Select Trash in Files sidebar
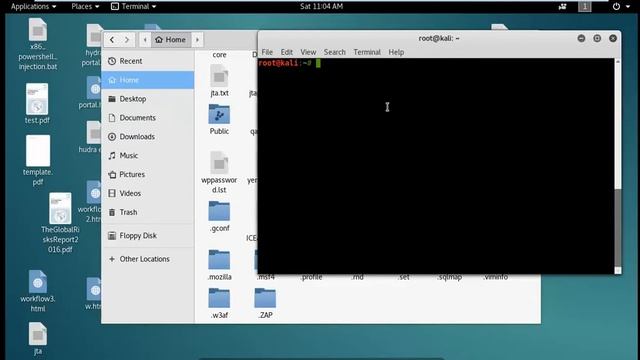The width and height of the screenshot is (640, 360). click(x=148, y=212)
